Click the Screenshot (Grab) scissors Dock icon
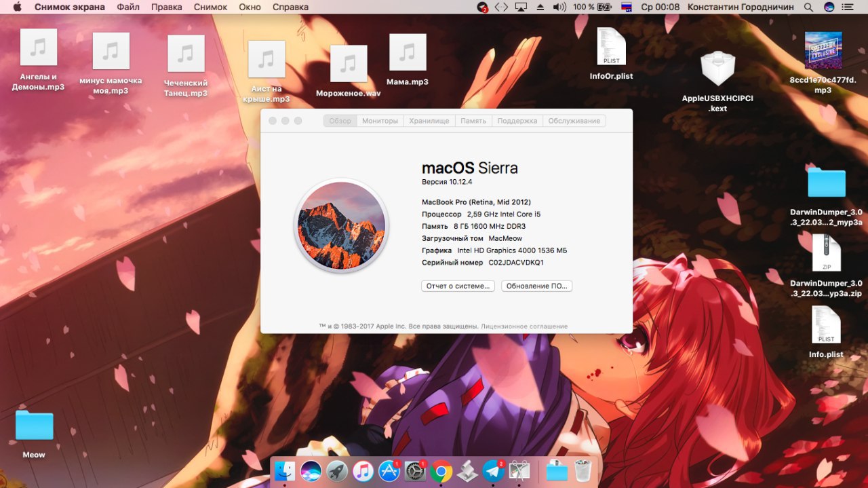This screenshot has width=868, height=488. tap(519, 471)
